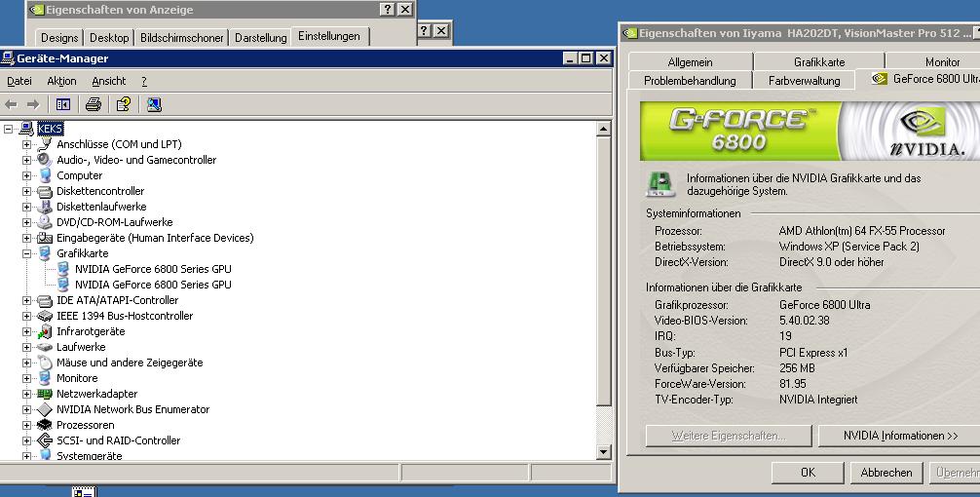The height and width of the screenshot is (497, 980).
Task: Click the Mäuse und andere Zeigegeräte icon
Action: pos(45,363)
